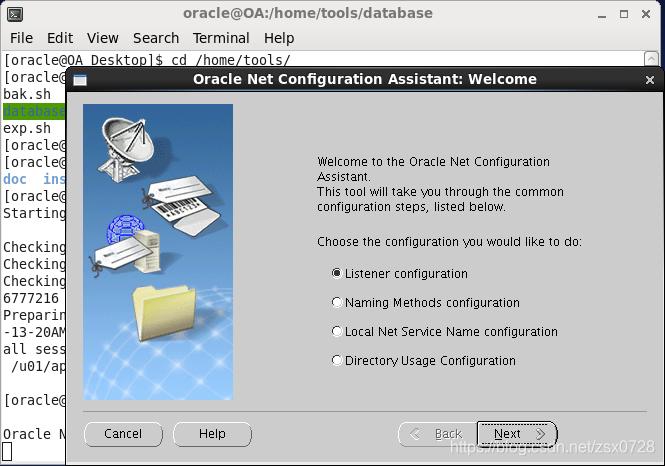The height and width of the screenshot is (466, 665).
Task: Click the Back button
Action: click(x=437, y=434)
